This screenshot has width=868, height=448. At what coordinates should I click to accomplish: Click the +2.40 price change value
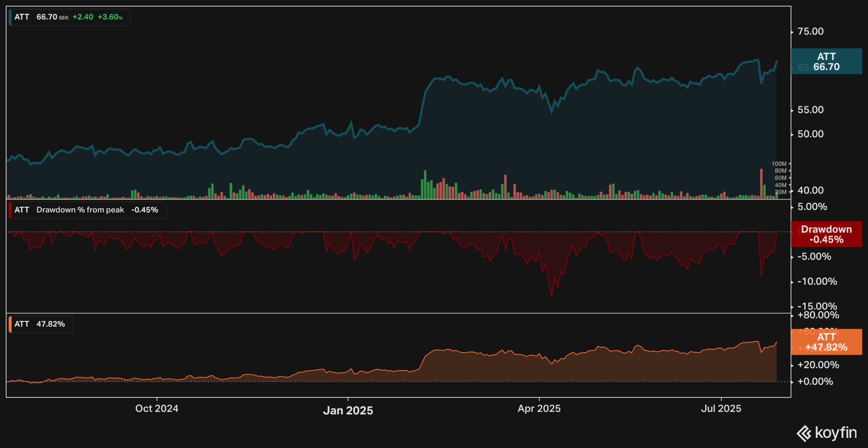click(83, 17)
